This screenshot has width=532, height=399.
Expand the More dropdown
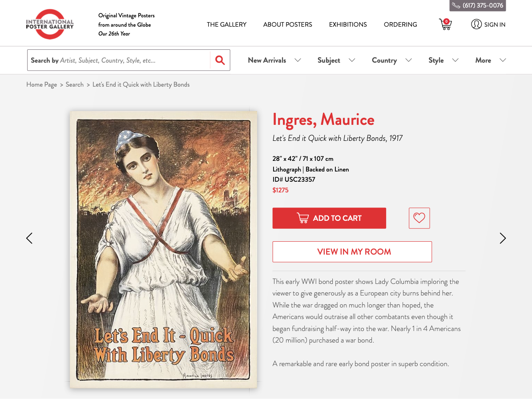coord(491,60)
